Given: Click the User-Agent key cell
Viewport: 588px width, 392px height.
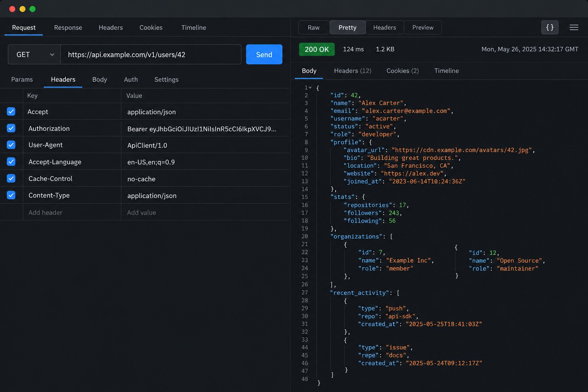Looking at the screenshot, I should point(72,145).
